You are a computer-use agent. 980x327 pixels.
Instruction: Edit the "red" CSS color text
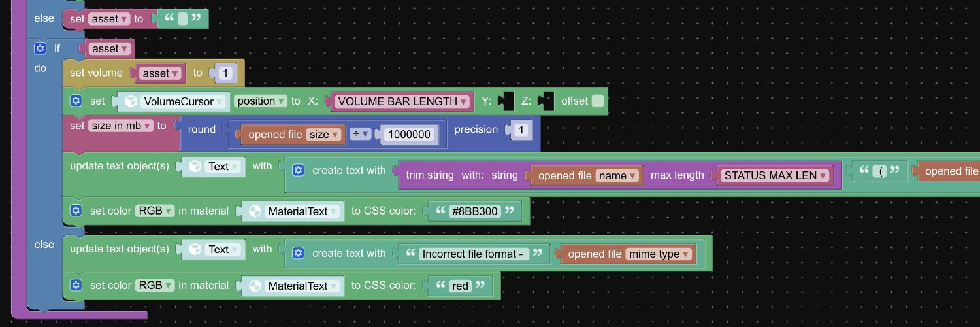pyautogui.click(x=461, y=286)
